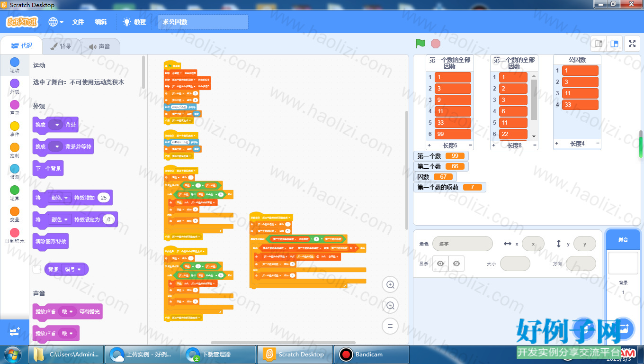The image size is (644, 364).
Task: Click the Scratch logo in the menu bar
Action: (x=22, y=22)
